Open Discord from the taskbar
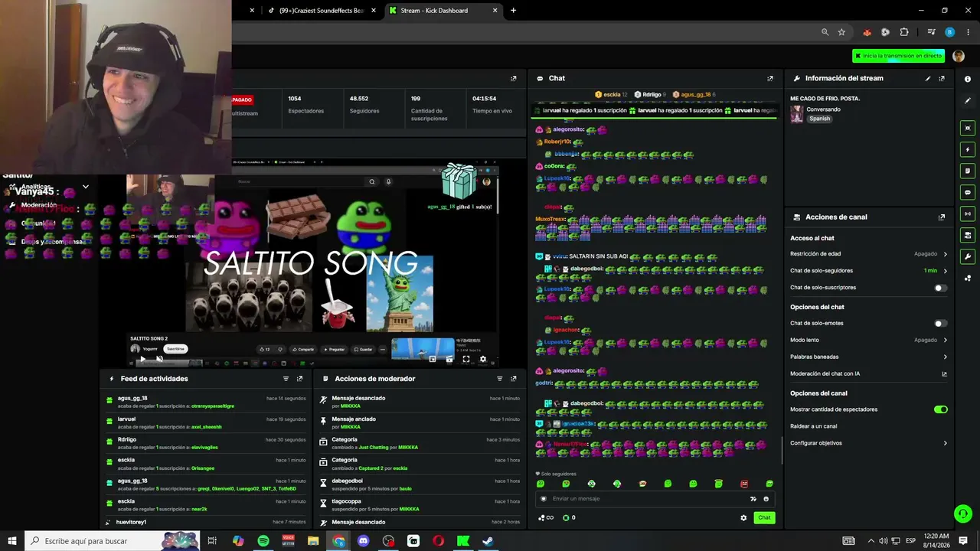The image size is (980, 551). click(364, 541)
